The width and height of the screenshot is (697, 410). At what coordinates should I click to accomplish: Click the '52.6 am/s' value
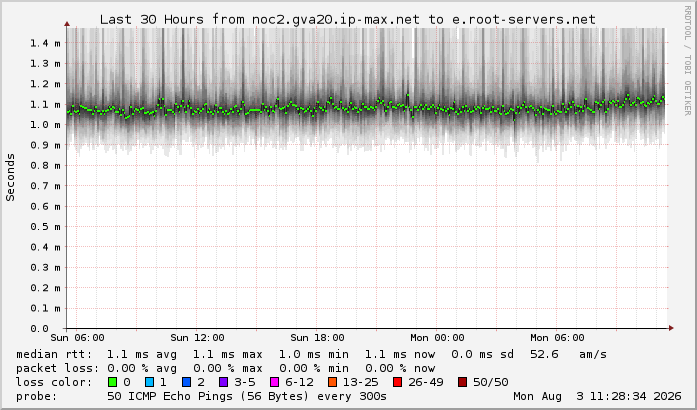[x=569, y=354]
